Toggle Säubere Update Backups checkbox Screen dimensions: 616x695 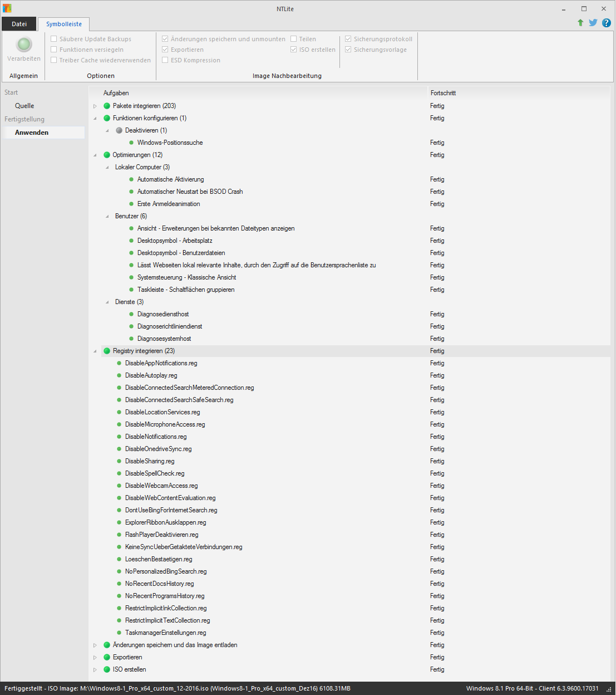(54, 39)
